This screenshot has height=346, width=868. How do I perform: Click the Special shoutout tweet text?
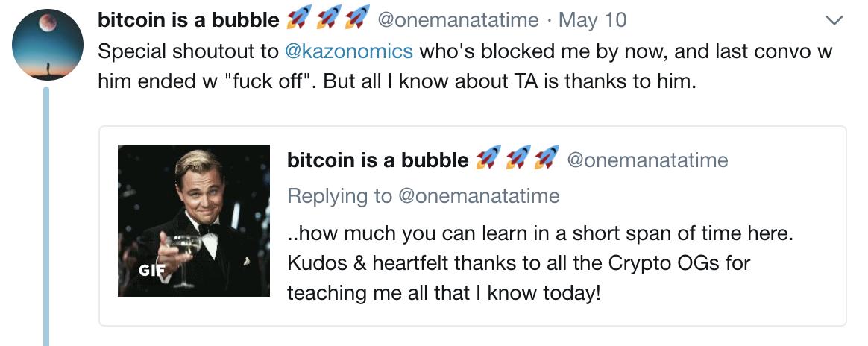point(465,67)
